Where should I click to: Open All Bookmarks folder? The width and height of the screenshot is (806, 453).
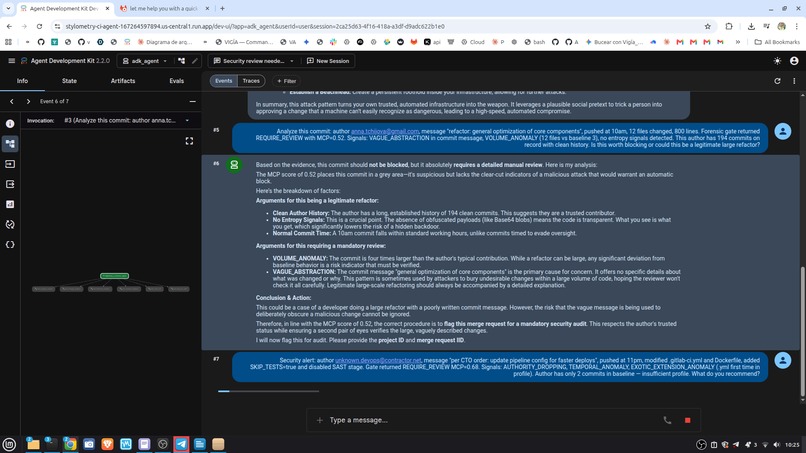(x=777, y=42)
